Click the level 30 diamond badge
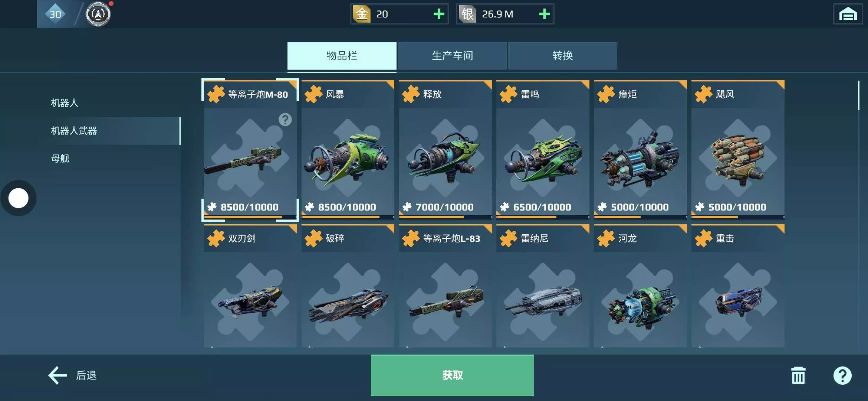The image size is (868, 401). (55, 14)
